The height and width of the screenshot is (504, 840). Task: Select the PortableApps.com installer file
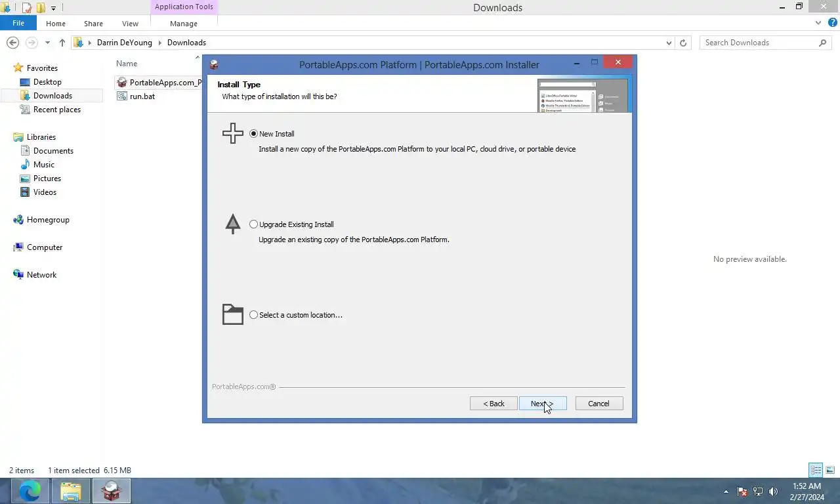click(158, 83)
